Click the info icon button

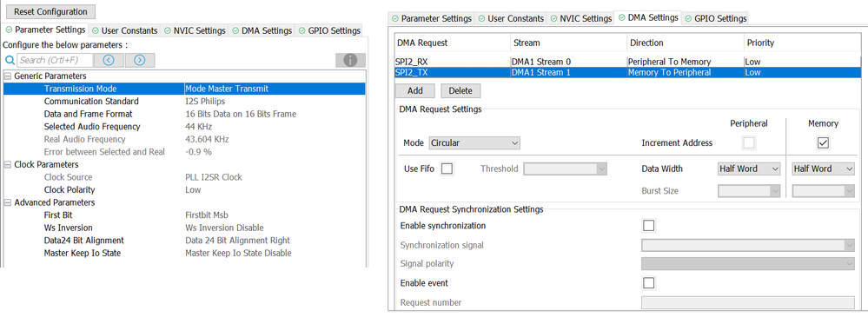coord(350,60)
